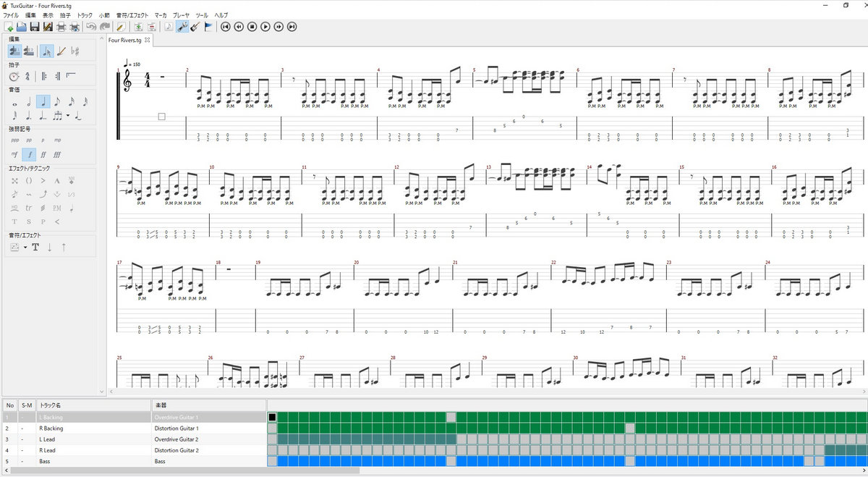Toggle the fortissimo 'ff' dynamic

[43, 154]
